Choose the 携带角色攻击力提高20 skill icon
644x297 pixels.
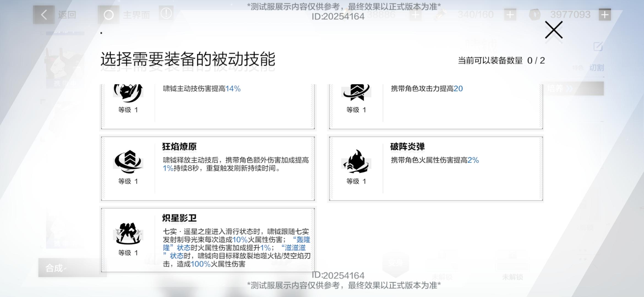coord(356,92)
